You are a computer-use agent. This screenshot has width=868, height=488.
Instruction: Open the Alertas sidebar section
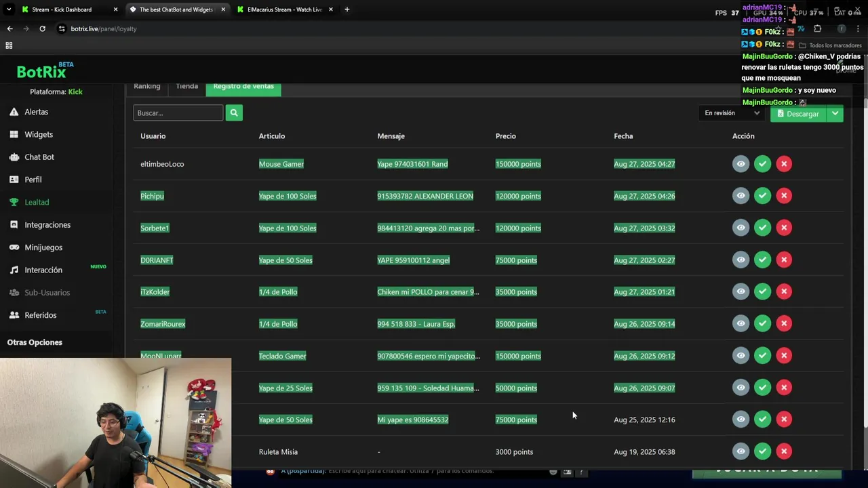coord(28,112)
